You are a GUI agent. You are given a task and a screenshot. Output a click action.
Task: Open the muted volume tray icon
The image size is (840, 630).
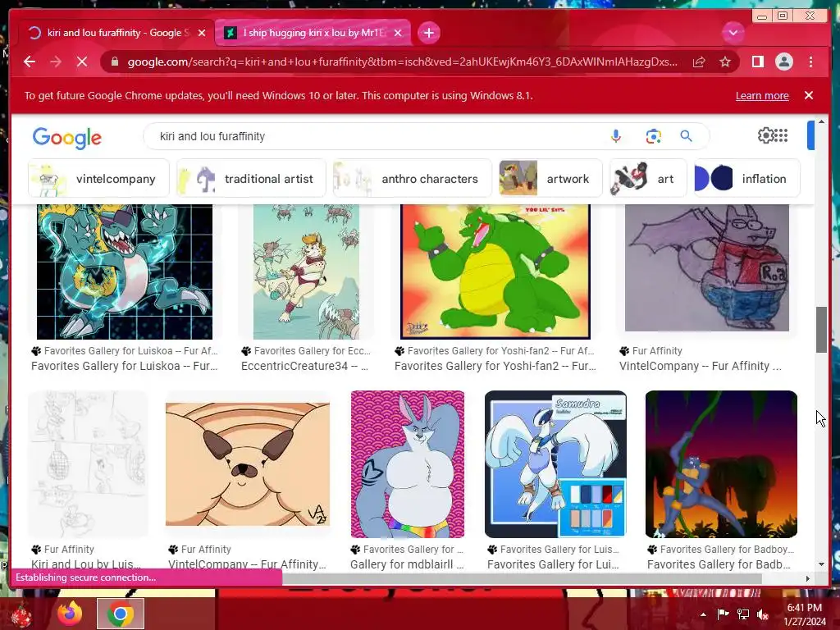[x=763, y=614]
